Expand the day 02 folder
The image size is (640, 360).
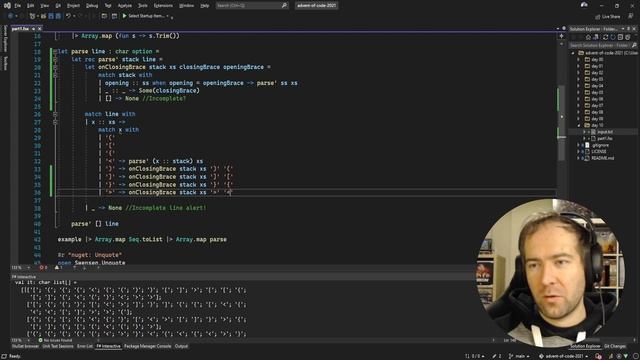[x=578, y=73]
